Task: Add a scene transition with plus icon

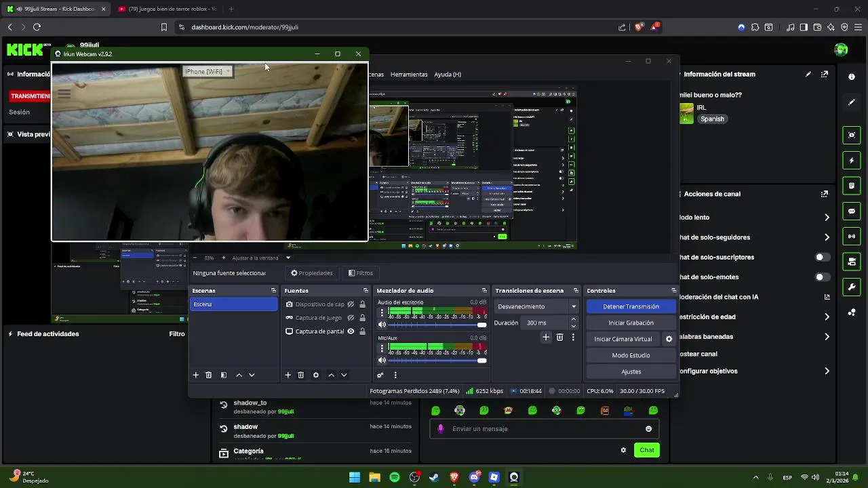Action: (x=546, y=337)
